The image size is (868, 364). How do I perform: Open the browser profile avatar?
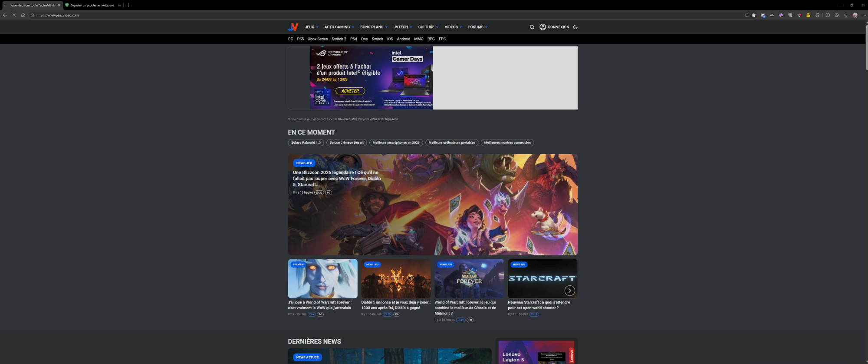tap(855, 15)
